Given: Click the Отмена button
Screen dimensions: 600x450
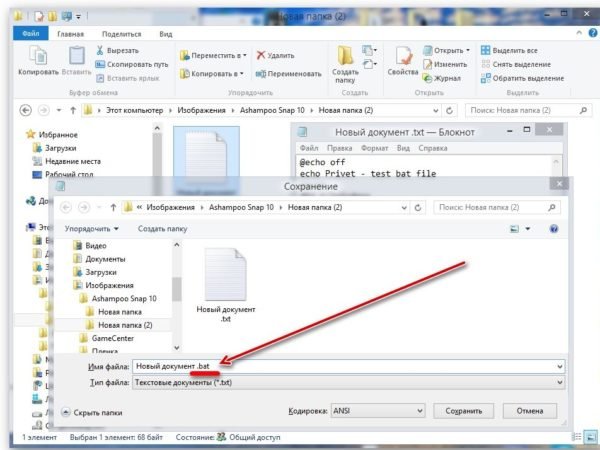Looking at the screenshot, I should [x=529, y=411].
